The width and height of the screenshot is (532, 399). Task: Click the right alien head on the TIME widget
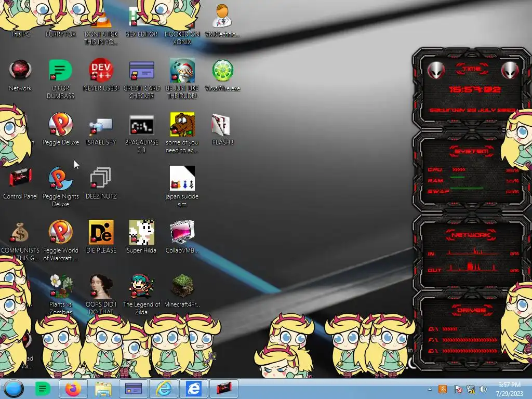pyautogui.click(x=510, y=70)
